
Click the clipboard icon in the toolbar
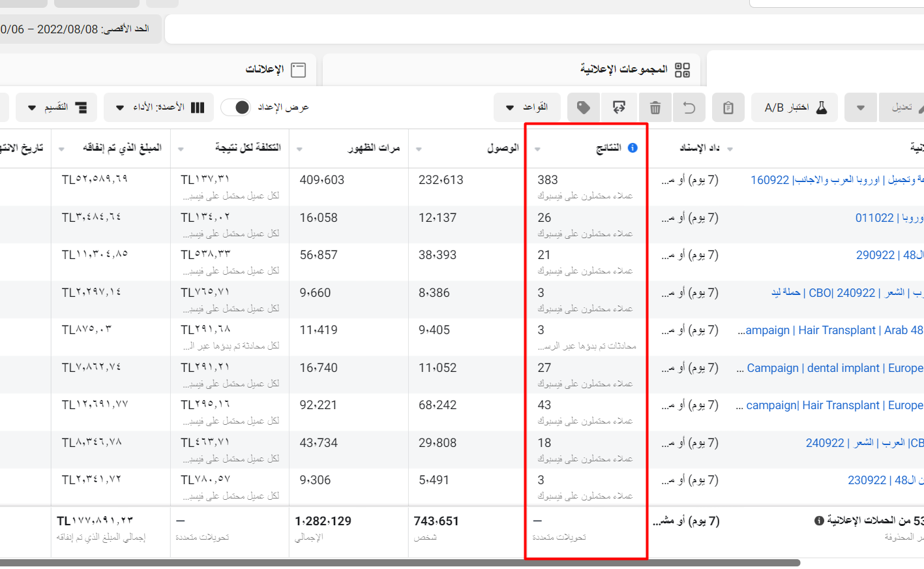pyautogui.click(x=728, y=108)
